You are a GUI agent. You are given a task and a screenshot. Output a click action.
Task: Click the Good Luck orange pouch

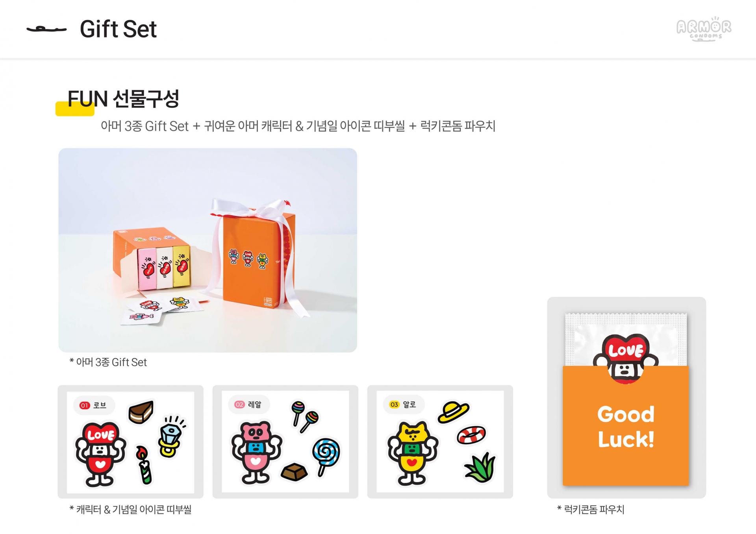click(x=626, y=426)
